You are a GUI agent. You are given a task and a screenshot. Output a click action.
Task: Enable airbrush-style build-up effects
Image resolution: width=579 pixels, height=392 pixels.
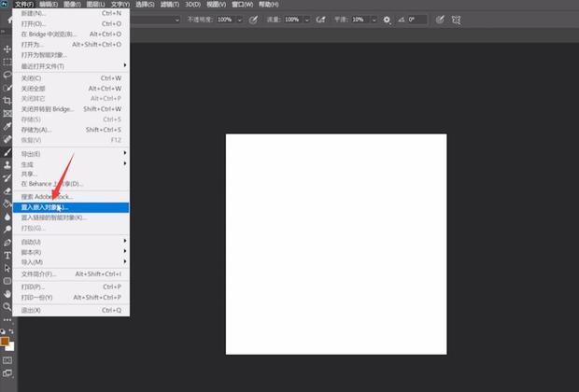pyautogui.click(x=320, y=20)
